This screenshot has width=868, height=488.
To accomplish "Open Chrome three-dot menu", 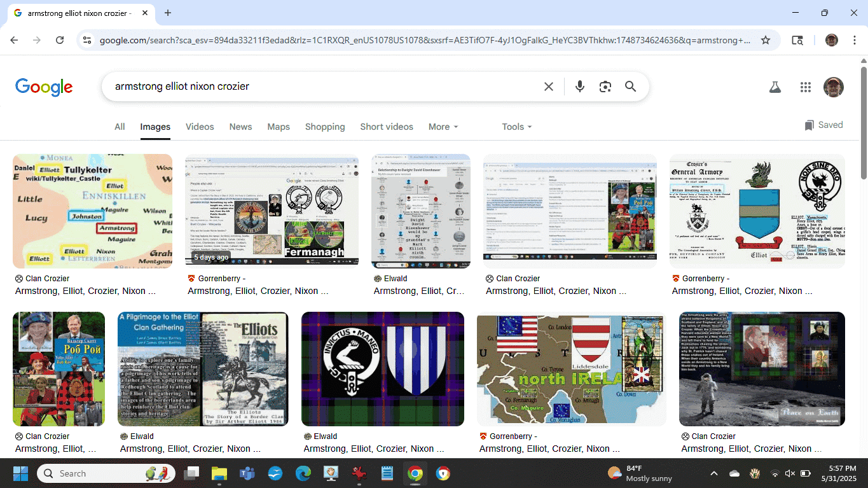I will click(853, 40).
